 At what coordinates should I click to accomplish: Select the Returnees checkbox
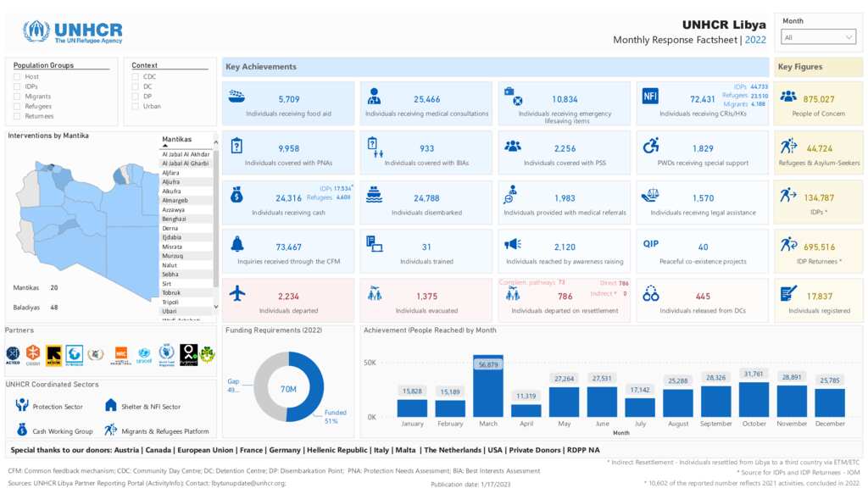(x=17, y=116)
